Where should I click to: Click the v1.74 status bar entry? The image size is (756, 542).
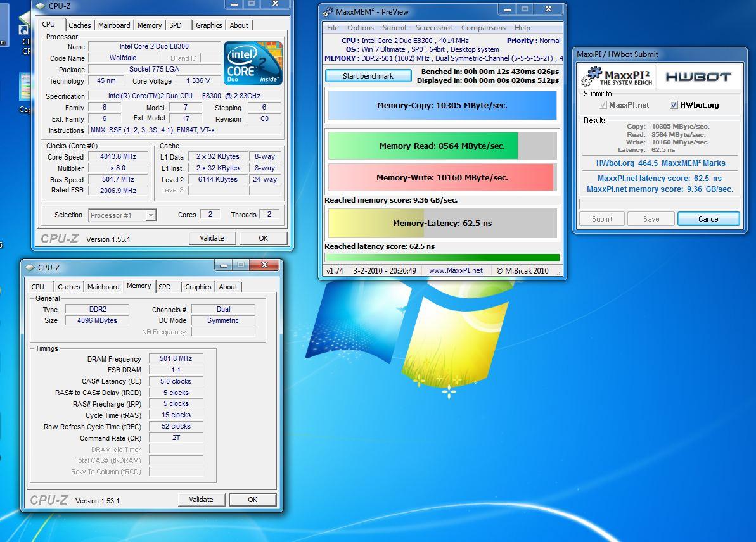point(335,271)
